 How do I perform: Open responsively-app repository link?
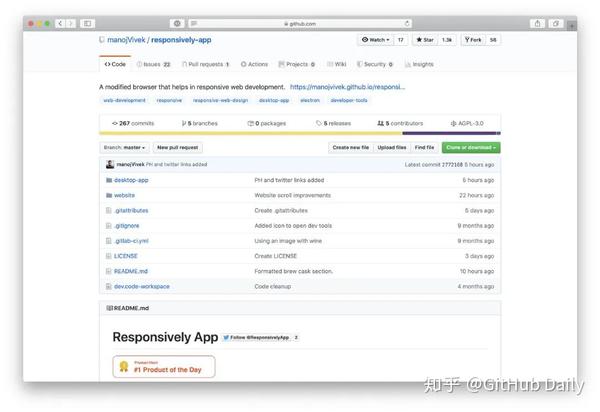(181, 40)
